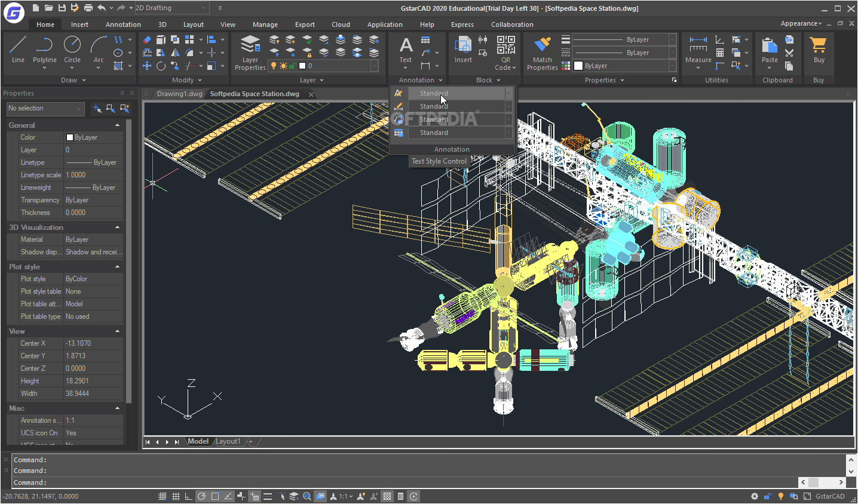Toggle snap mode in status bar
The image size is (858, 504).
[x=162, y=496]
